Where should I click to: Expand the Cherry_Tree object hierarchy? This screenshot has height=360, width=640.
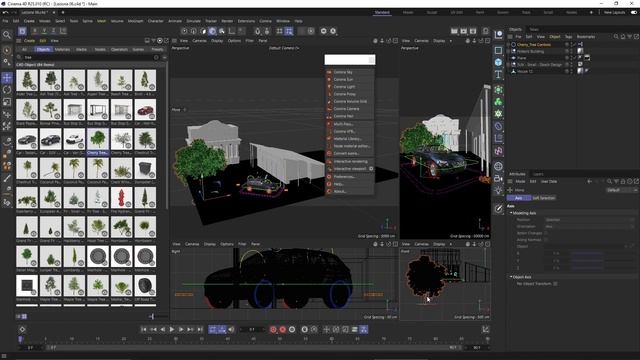(509, 44)
